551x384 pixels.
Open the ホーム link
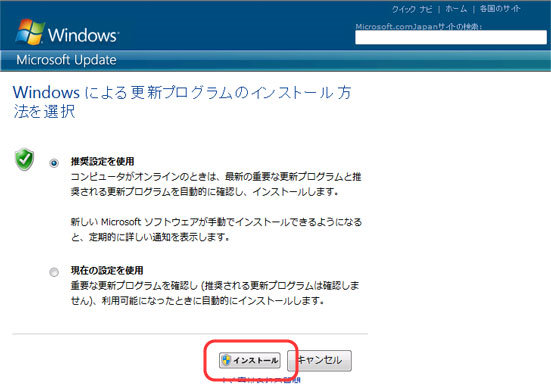click(456, 9)
